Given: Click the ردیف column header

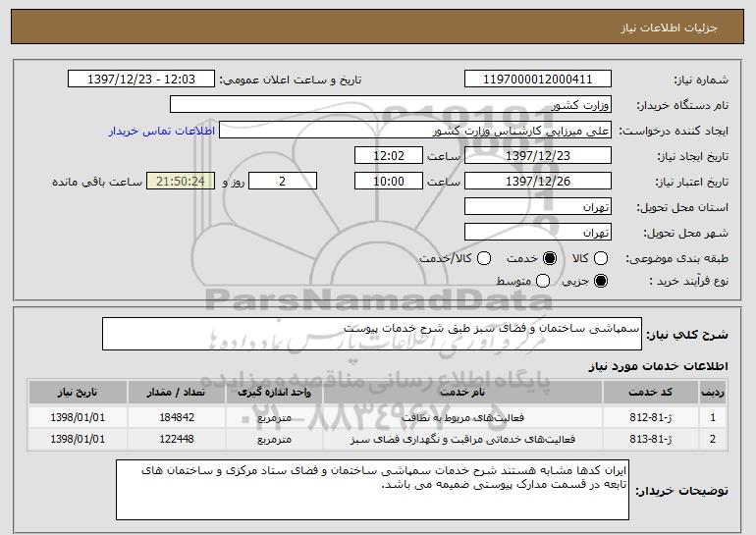Looking at the screenshot, I should 713,393.
